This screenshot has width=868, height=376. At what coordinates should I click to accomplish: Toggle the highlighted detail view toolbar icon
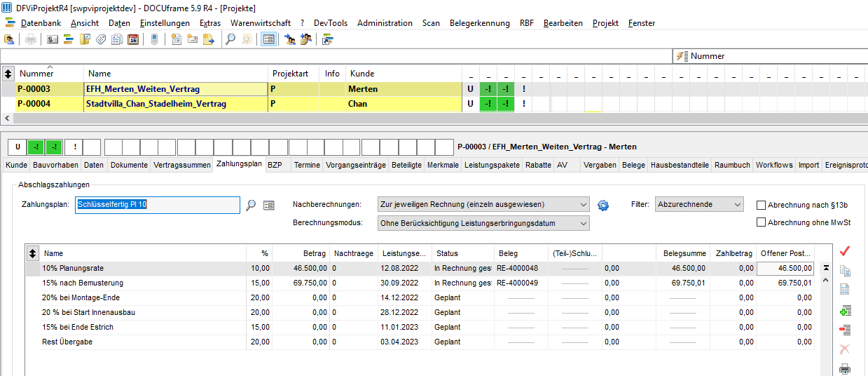click(x=268, y=39)
